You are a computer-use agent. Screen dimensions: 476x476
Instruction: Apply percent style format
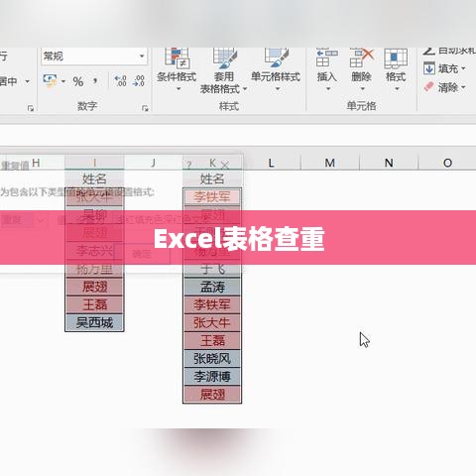coord(78,81)
